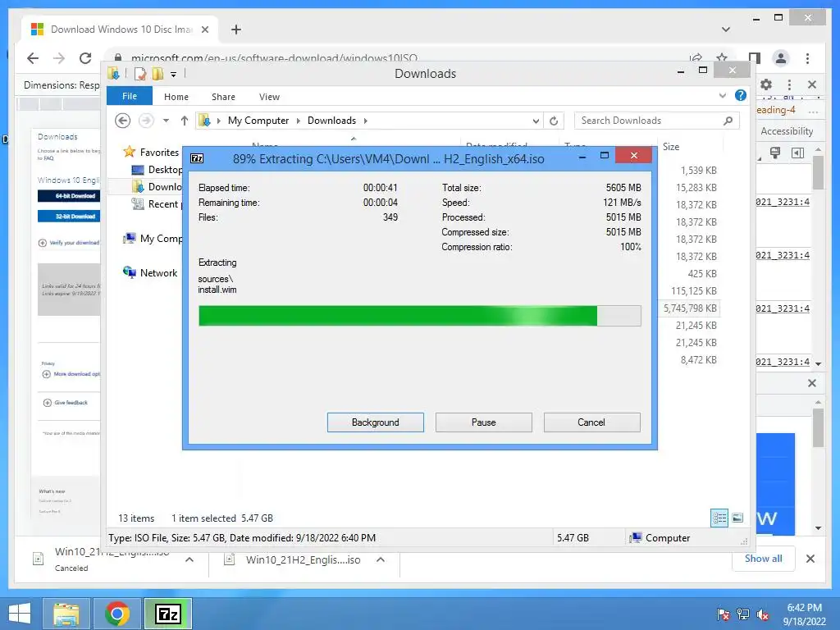Click the Quick Access new folder icon

(x=157, y=74)
